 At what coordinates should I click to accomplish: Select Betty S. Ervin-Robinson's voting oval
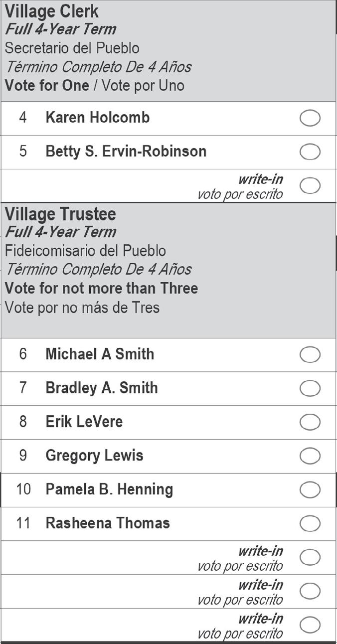click(310, 152)
